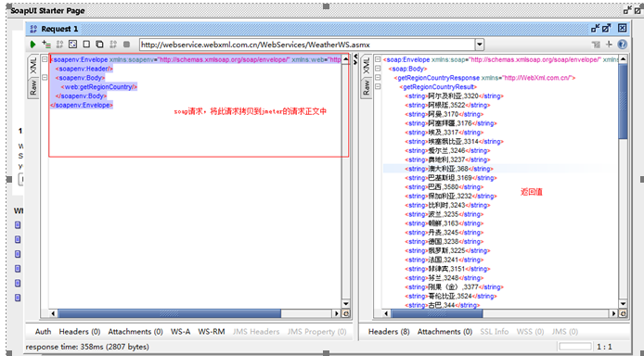Open the WS-A tab
The height and width of the screenshot is (356, 644).
pos(180,331)
